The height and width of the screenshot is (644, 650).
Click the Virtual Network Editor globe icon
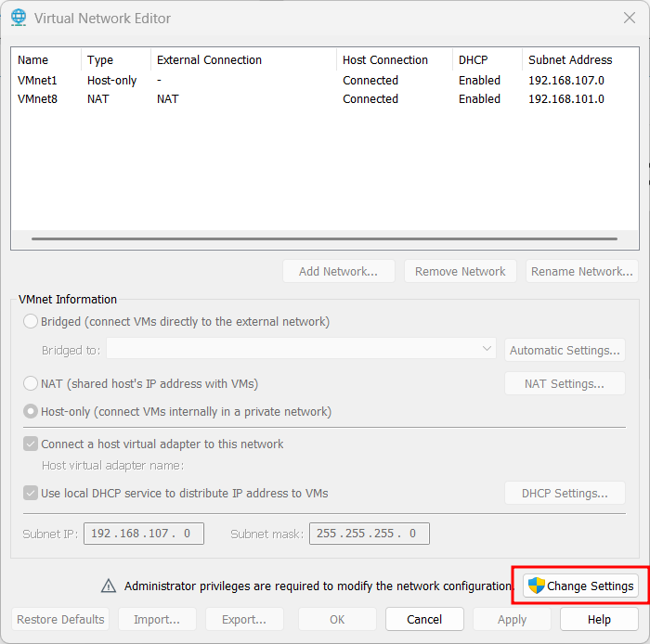[x=19, y=18]
